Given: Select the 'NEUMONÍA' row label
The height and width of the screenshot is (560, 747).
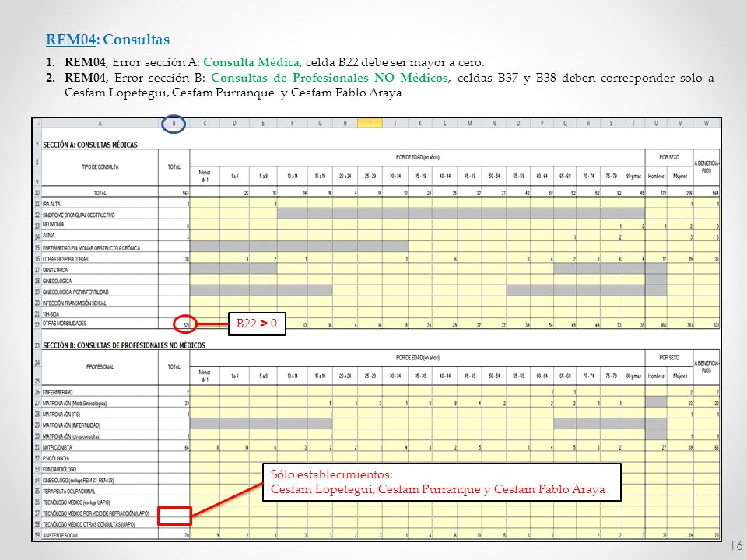Looking at the screenshot, I should coord(54,224).
